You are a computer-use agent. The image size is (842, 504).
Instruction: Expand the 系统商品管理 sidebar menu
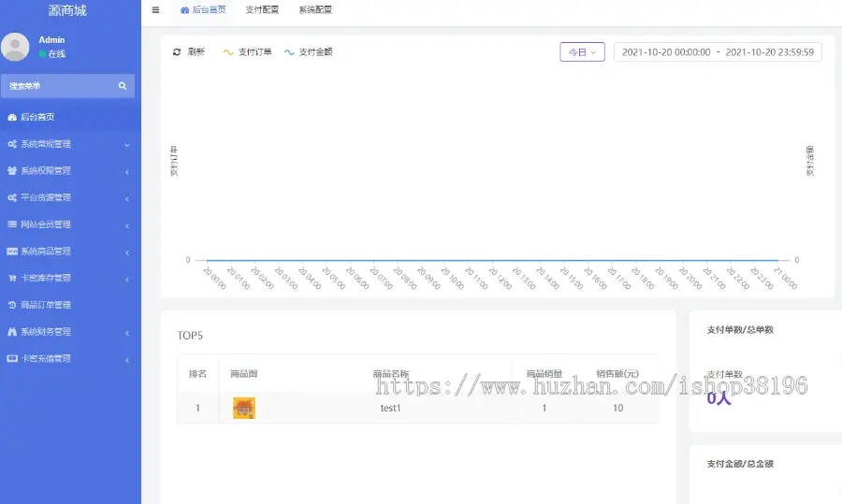pos(70,252)
